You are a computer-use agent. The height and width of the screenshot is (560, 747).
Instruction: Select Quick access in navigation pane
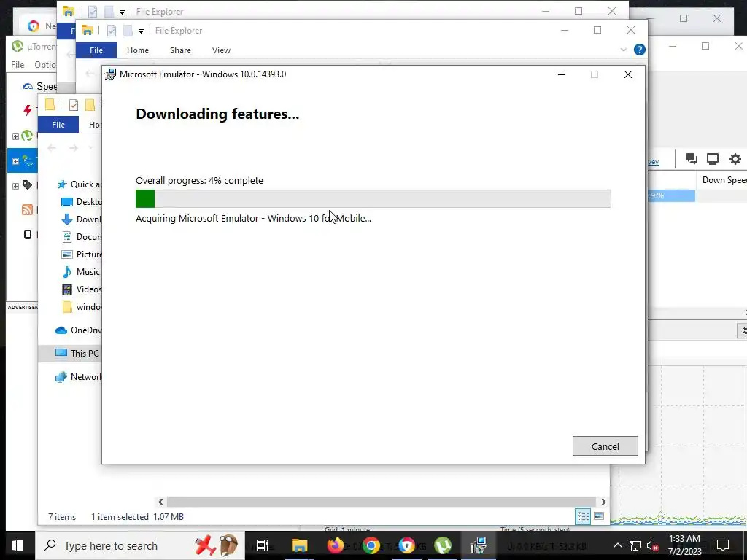[x=79, y=184]
